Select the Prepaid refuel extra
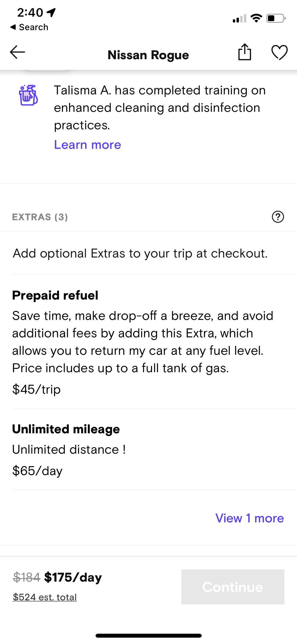Image resolution: width=297 pixels, height=644 pixels. (55, 295)
